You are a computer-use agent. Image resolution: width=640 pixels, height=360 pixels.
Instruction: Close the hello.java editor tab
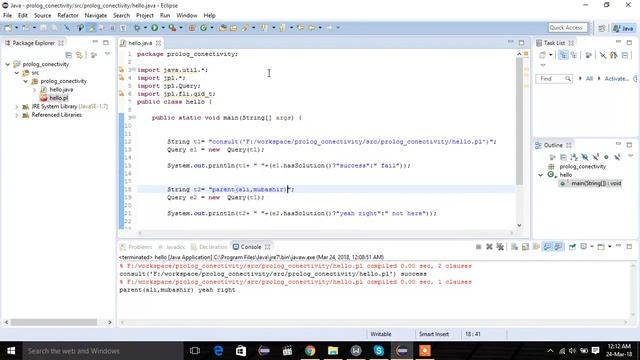point(158,43)
